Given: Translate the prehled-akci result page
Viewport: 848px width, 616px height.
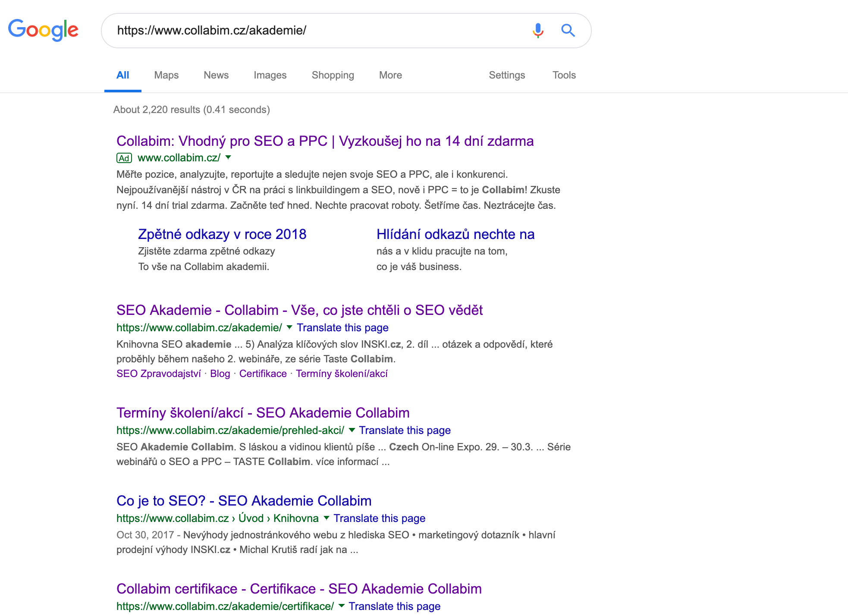Looking at the screenshot, I should pos(405,431).
